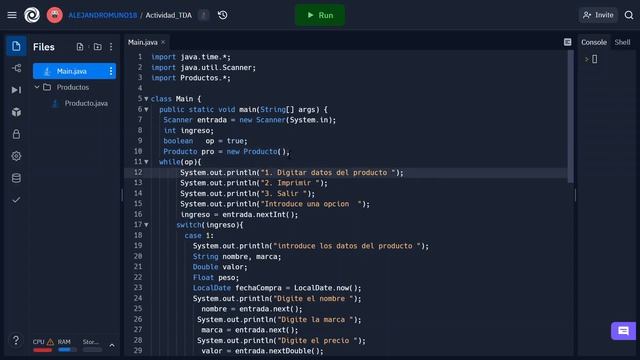Open Main.java file options menu
This screenshot has width=640, height=360.
point(111,71)
